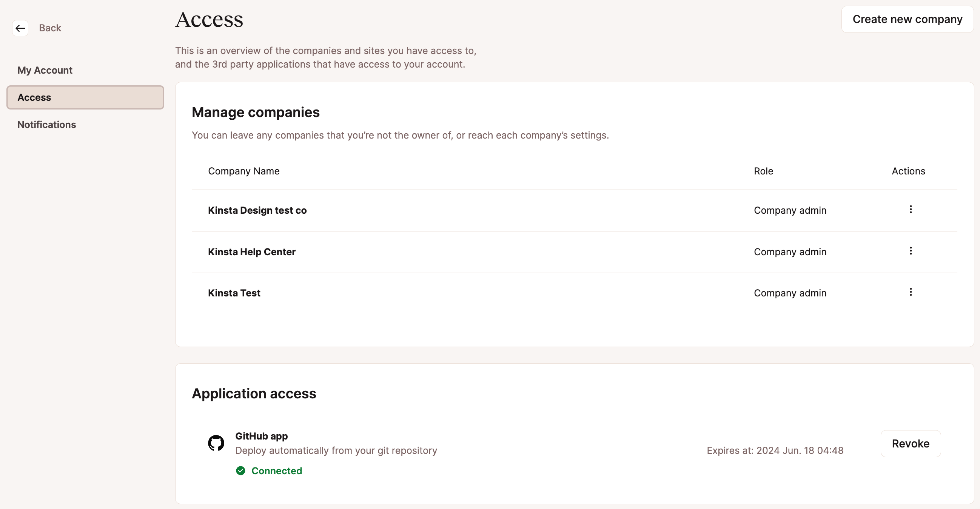Click the Connected status indicator

coord(269,470)
